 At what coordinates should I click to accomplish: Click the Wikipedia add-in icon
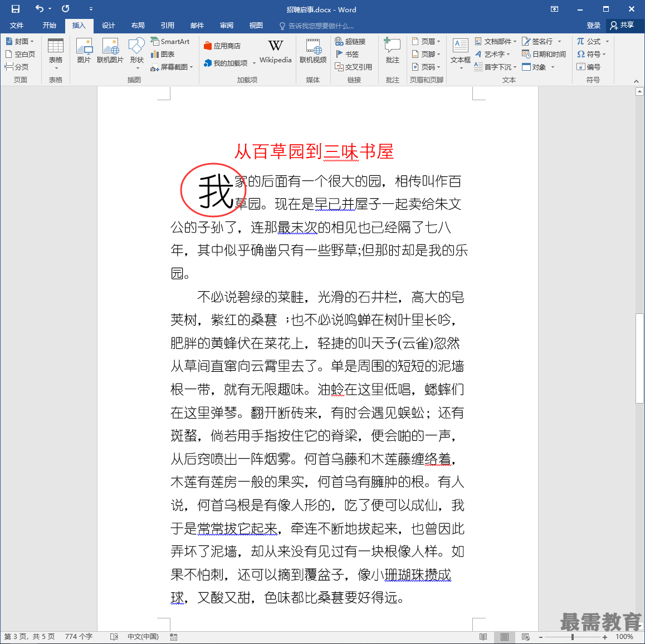[x=275, y=51]
